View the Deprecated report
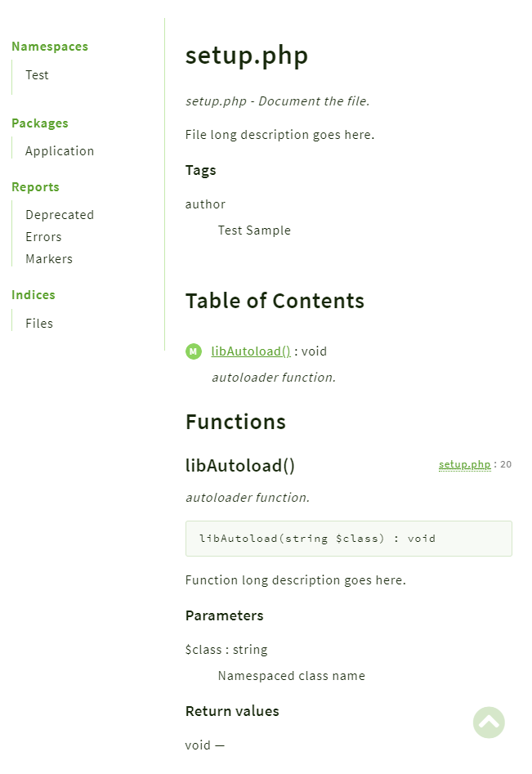Image resolution: width=532 pixels, height=774 pixels. (x=59, y=214)
